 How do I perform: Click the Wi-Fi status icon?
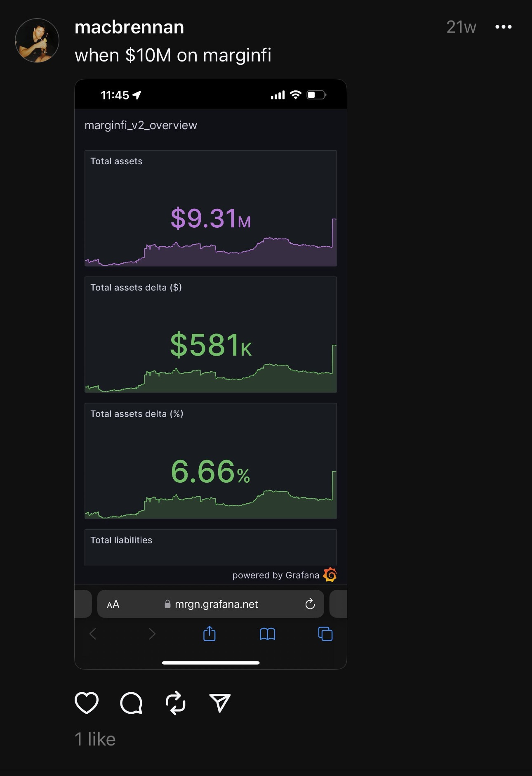coord(296,95)
